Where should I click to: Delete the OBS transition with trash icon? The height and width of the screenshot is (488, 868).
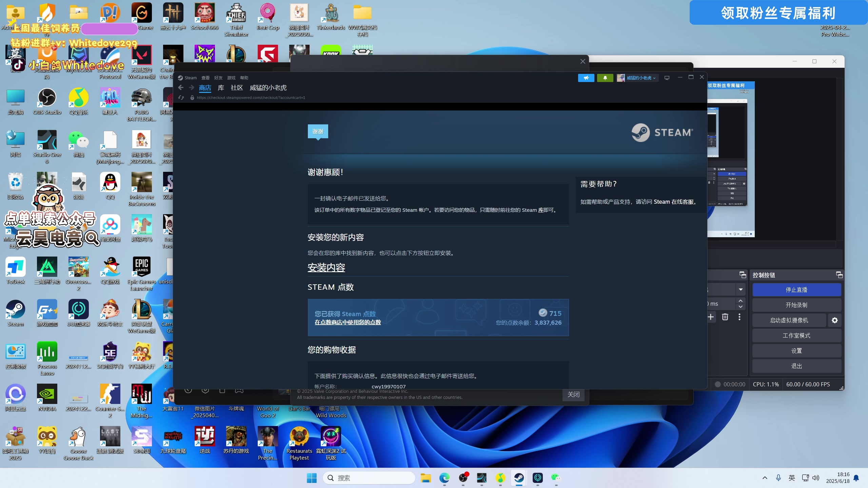tap(725, 317)
